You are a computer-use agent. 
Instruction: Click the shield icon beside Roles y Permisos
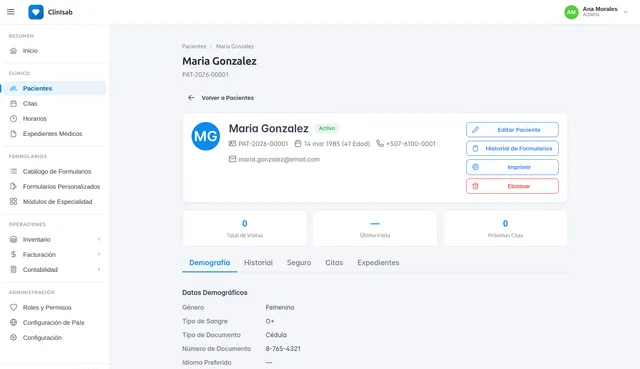click(13, 307)
